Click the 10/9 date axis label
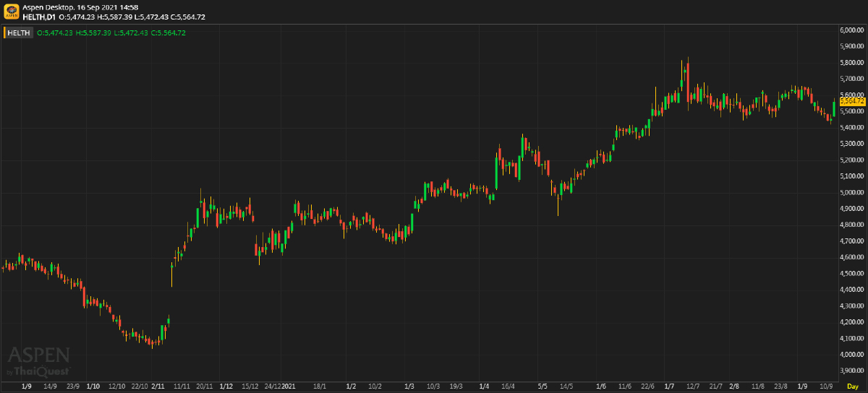 (x=826, y=386)
